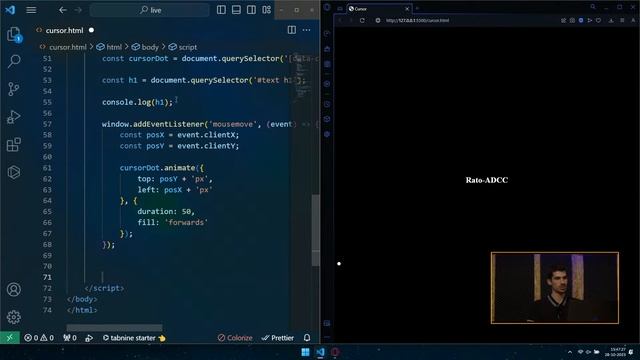Open the Run and Debug view
This screenshot has height=360, width=640.
click(14, 117)
